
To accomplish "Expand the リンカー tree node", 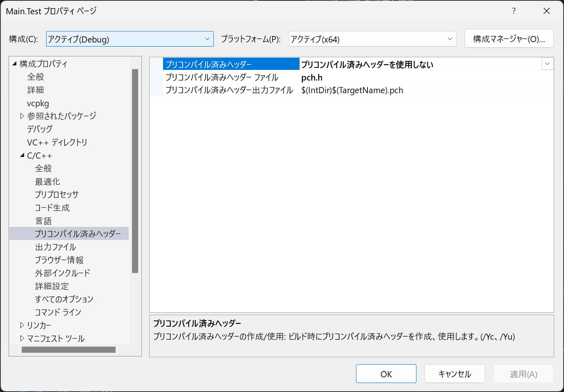I will coord(22,325).
